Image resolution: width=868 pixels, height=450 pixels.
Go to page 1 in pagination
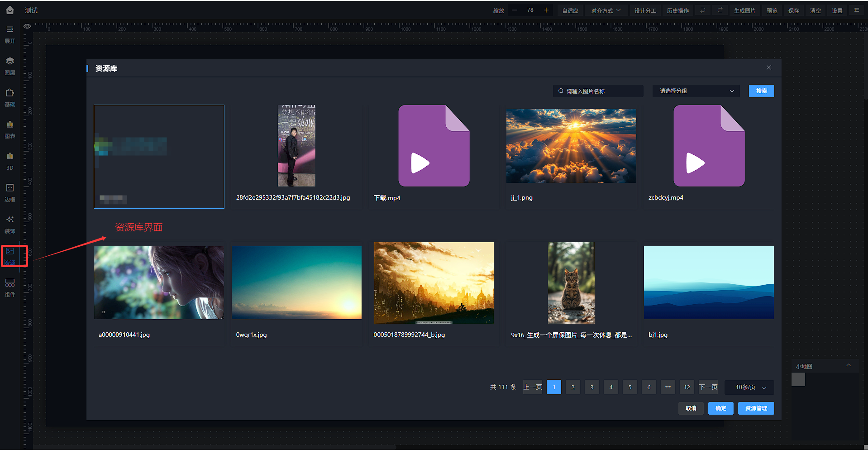pos(554,387)
